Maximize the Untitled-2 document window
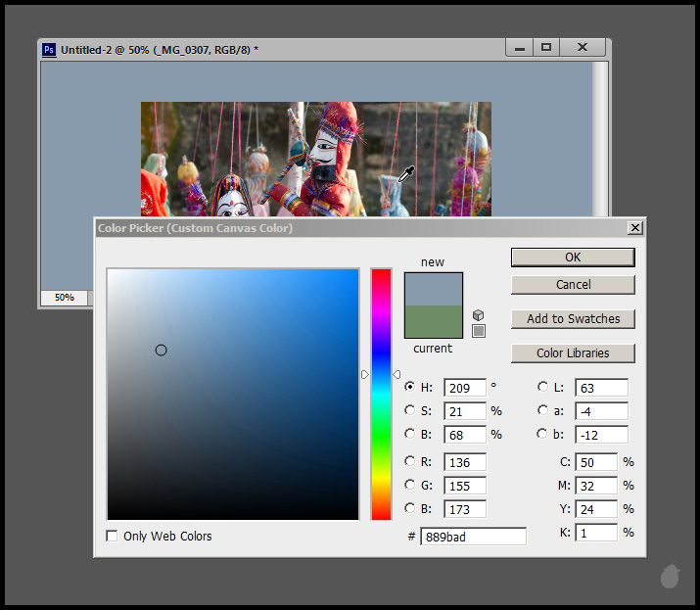This screenshot has width=700, height=610. click(x=546, y=47)
